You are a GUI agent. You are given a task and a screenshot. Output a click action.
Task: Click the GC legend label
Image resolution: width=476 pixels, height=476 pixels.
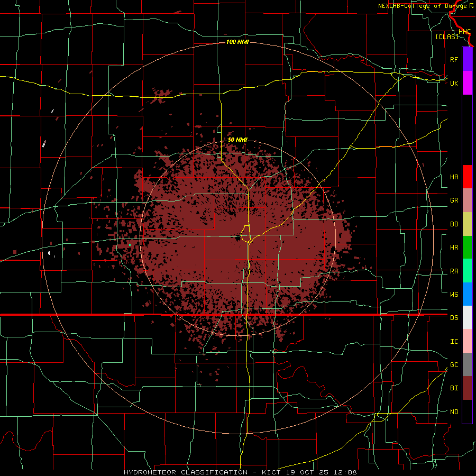click(454, 364)
